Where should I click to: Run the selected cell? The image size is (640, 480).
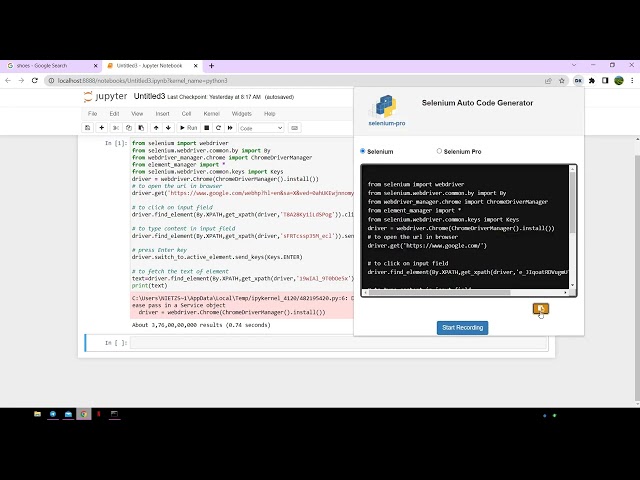tap(189, 128)
